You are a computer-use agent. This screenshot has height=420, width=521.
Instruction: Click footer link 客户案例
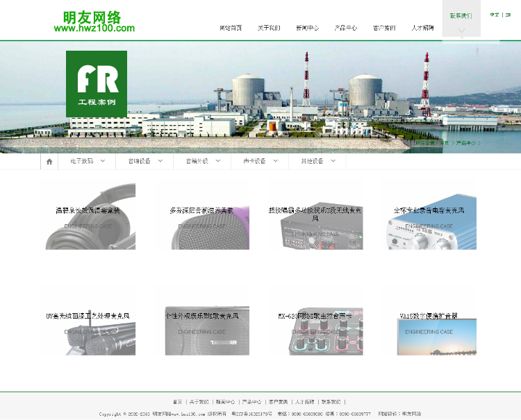coord(278,402)
